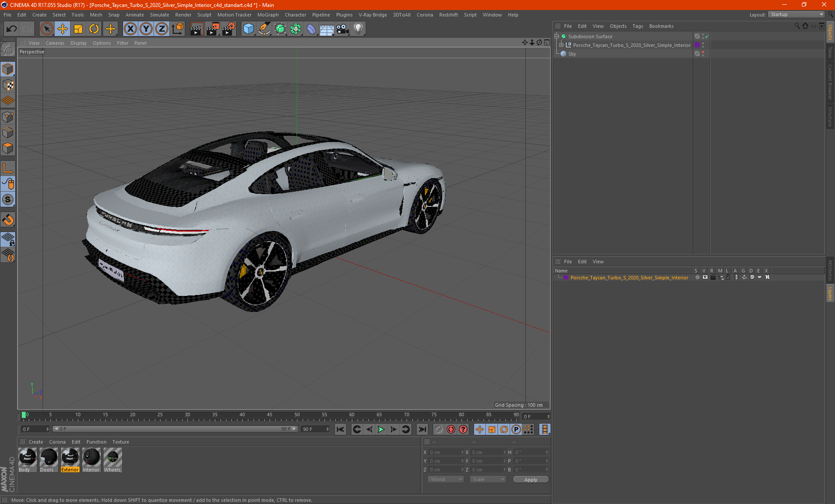Open the MoGraph menu
Image resolution: width=835 pixels, height=504 pixels.
268,15
